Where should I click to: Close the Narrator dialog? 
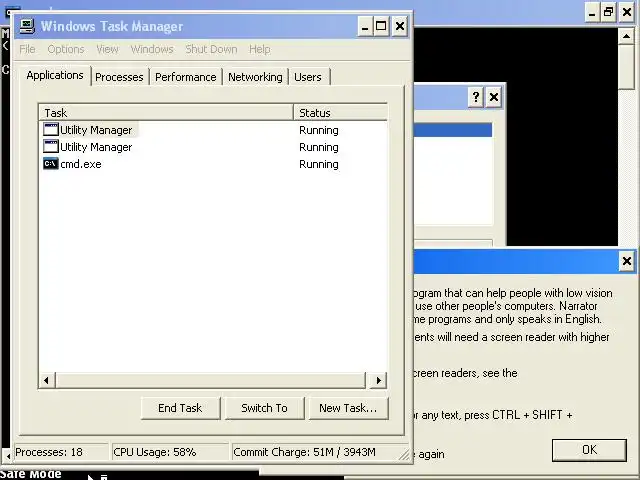pos(627,261)
